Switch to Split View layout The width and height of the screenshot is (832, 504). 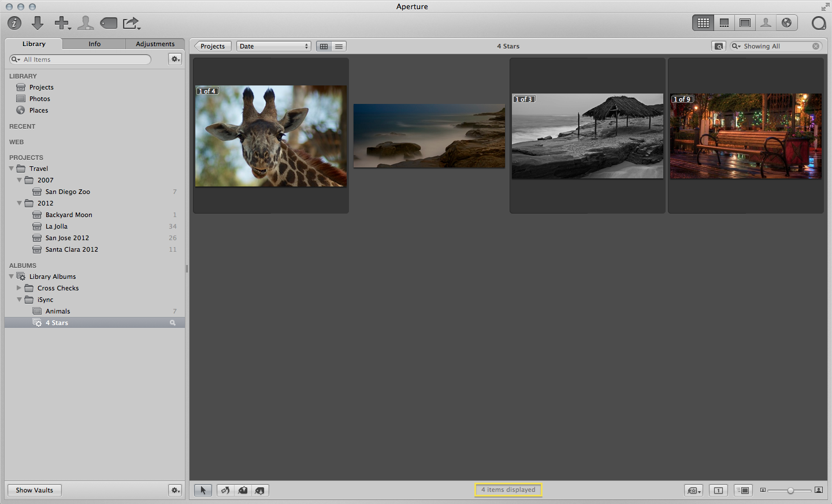pyautogui.click(x=724, y=23)
